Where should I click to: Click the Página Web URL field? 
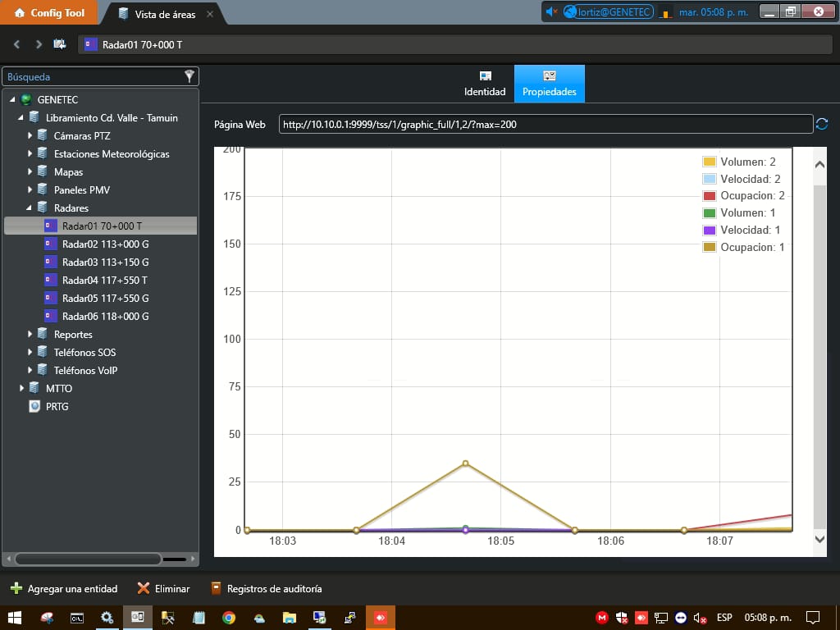[545, 125]
